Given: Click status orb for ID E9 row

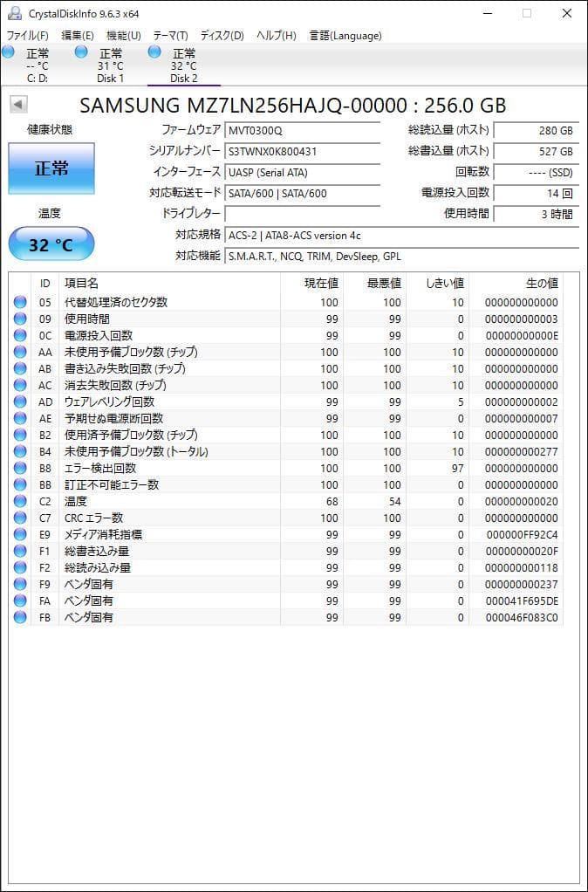Looking at the screenshot, I should 20,534.
